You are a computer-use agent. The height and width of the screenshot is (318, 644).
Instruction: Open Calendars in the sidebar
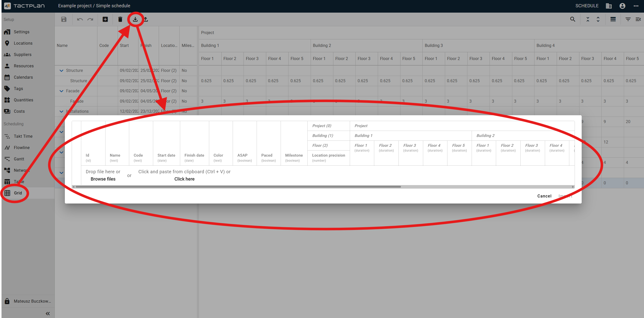28,77
